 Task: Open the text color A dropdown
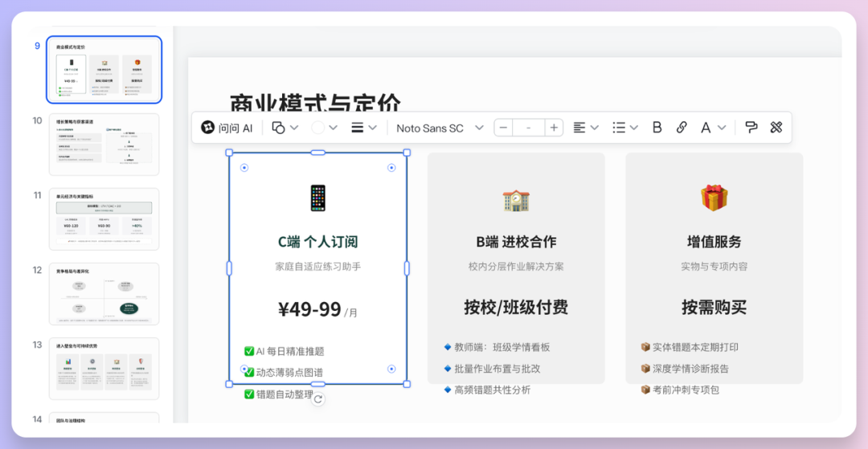[x=713, y=128]
